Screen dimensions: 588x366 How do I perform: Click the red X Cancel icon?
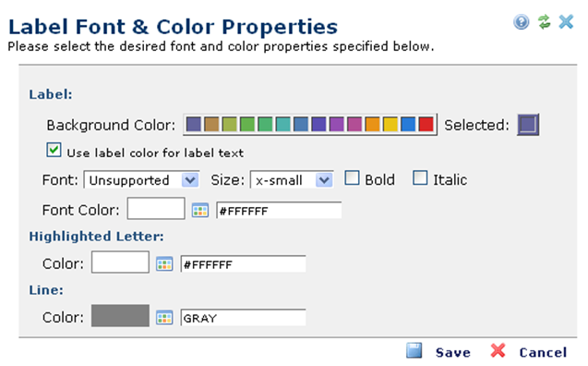(x=498, y=350)
